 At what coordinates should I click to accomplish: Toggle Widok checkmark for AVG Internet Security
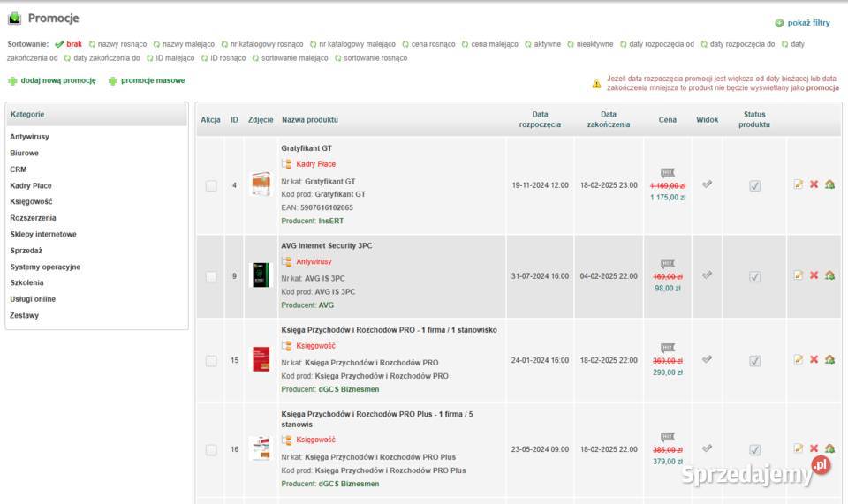pyautogui.click(x=707, y=275)
